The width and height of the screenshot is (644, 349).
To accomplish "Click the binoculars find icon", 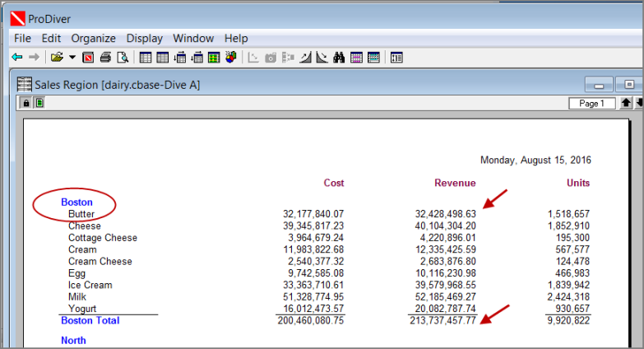I will pos(340,58).
